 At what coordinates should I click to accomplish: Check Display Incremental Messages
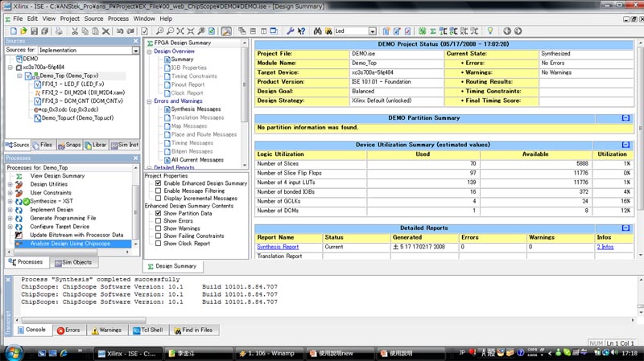point(158,198)
